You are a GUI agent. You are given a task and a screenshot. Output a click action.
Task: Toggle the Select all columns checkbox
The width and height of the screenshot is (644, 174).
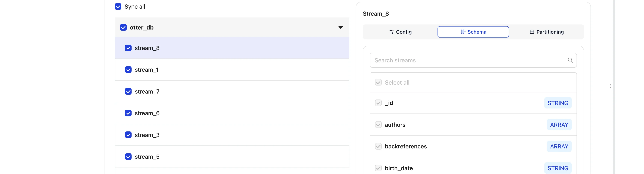[378, 83]
